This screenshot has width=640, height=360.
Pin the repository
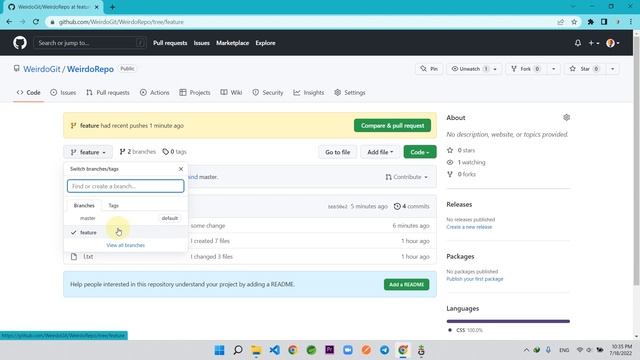[x=429, y=69]
